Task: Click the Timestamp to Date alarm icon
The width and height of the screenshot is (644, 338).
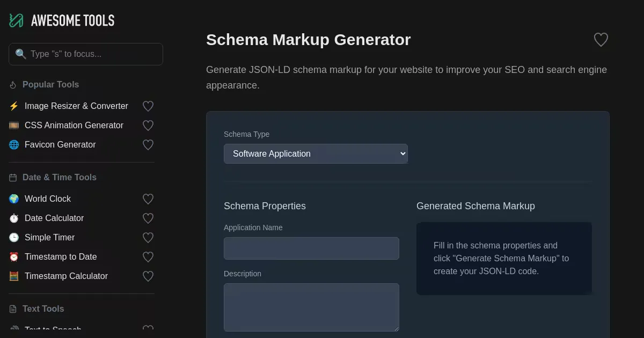Action: (x=14, y=257)
